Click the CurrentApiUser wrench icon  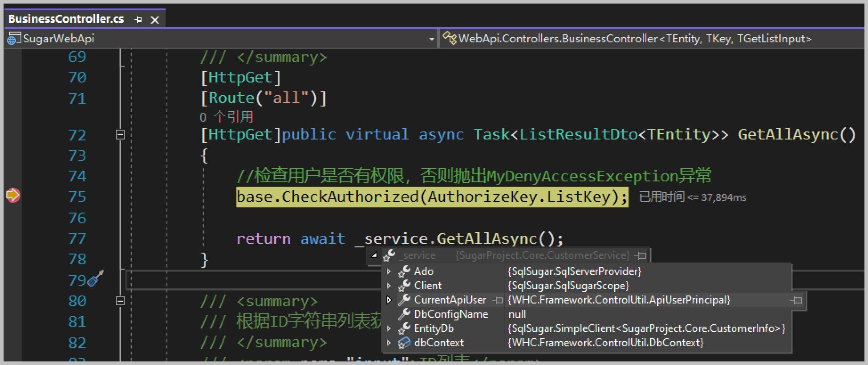404,300
